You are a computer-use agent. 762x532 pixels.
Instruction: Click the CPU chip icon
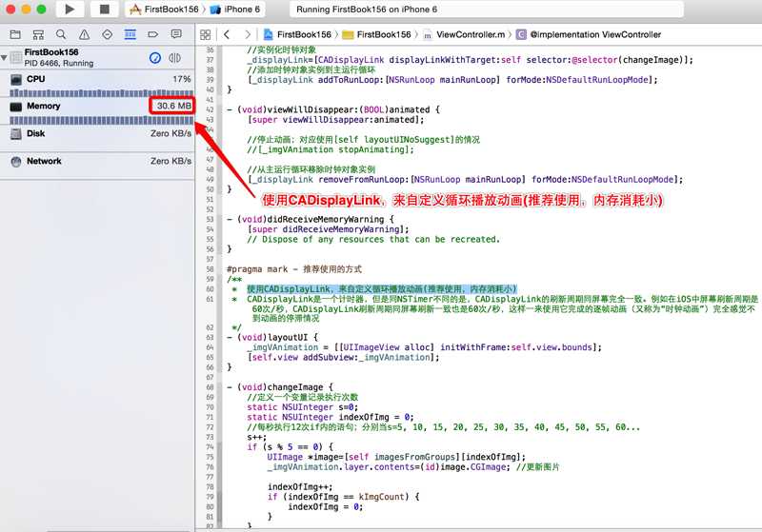pos(16,79)
